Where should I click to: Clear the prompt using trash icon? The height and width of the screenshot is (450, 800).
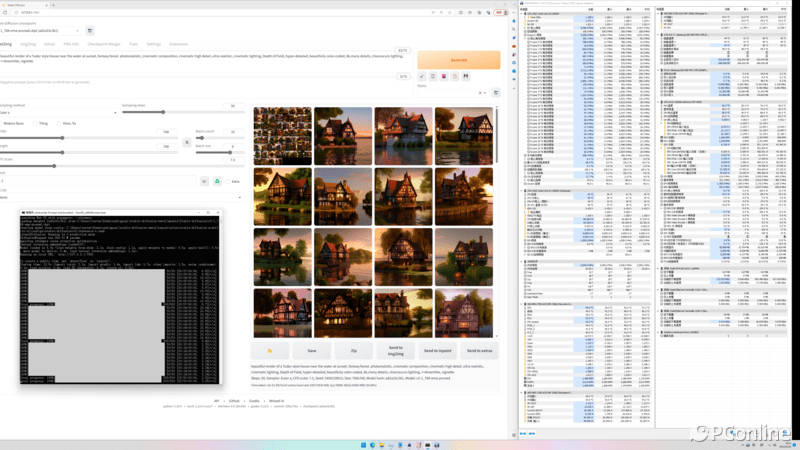pos(435,76)
